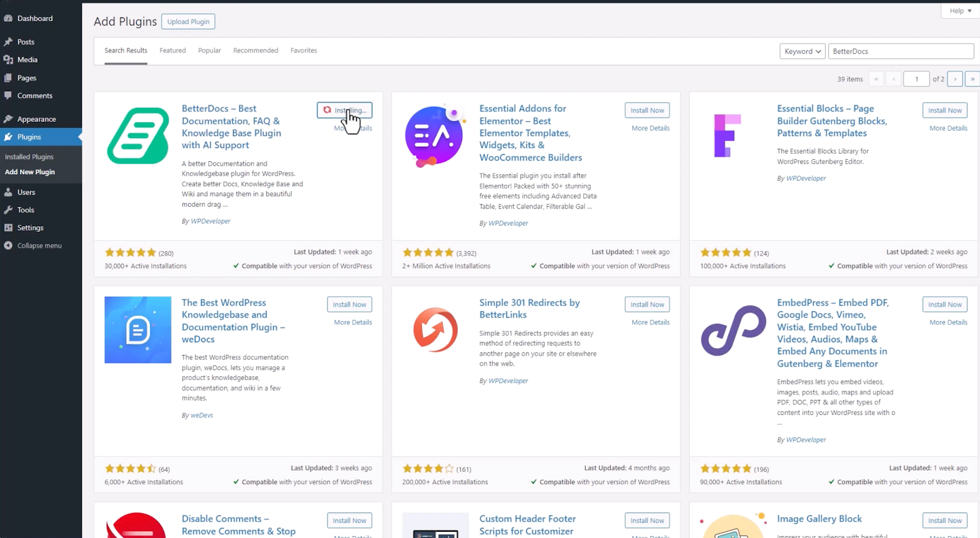980x538 pixels.
Task: Open WPDeveloper author link under EmbedPress
Action: (806, 440)
